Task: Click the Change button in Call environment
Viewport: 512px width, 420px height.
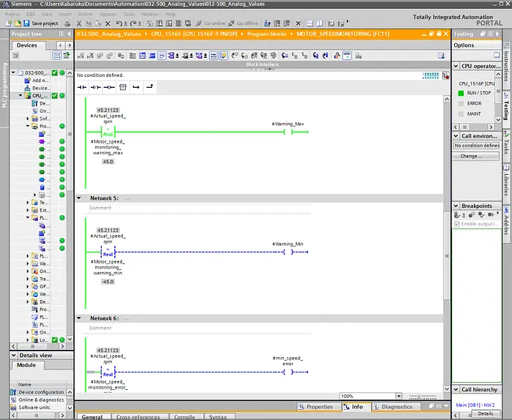Action: pos(475,156)
